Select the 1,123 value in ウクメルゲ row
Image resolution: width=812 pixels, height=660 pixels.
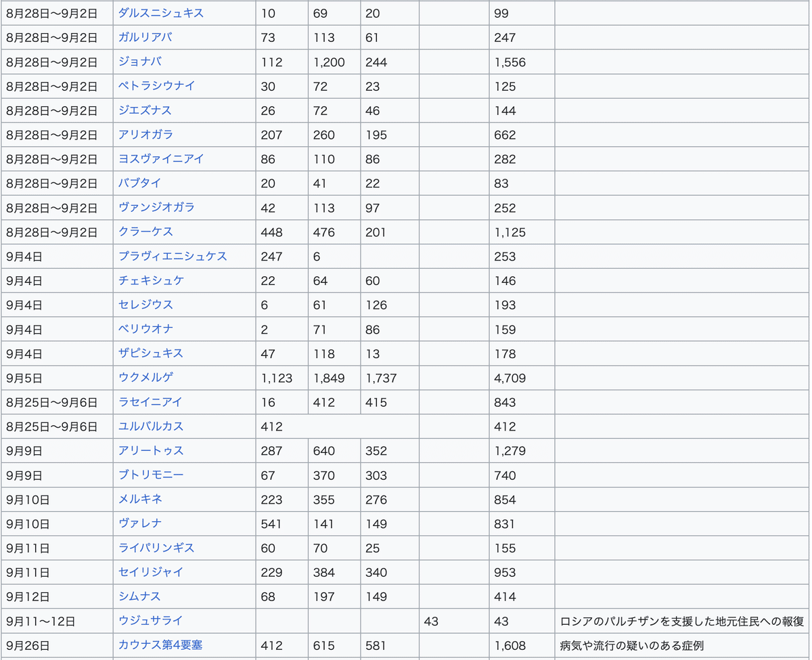tap(277, 378)
